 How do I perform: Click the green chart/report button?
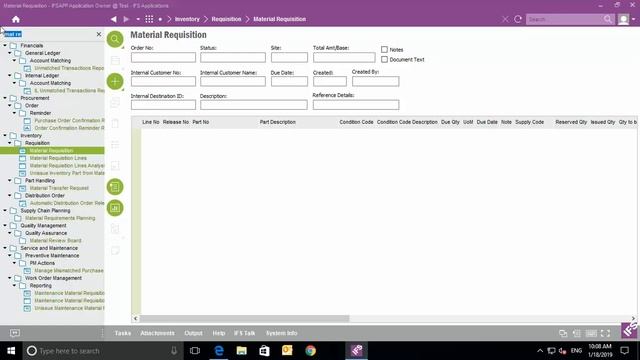tap(115, 208)
